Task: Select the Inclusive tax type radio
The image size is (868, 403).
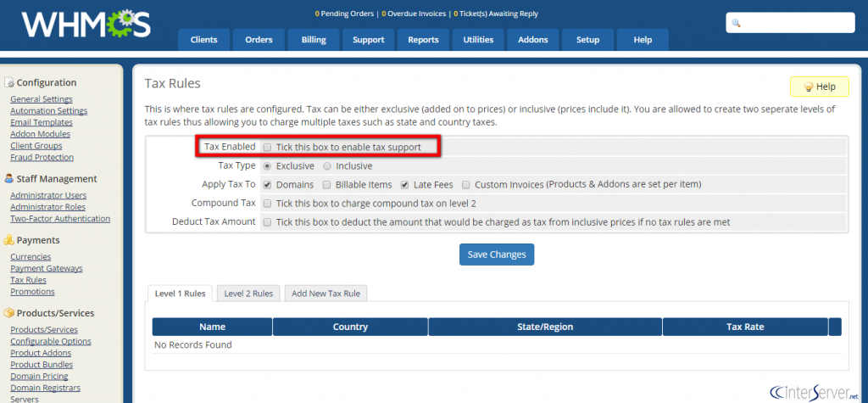Action: coord(327,165)
